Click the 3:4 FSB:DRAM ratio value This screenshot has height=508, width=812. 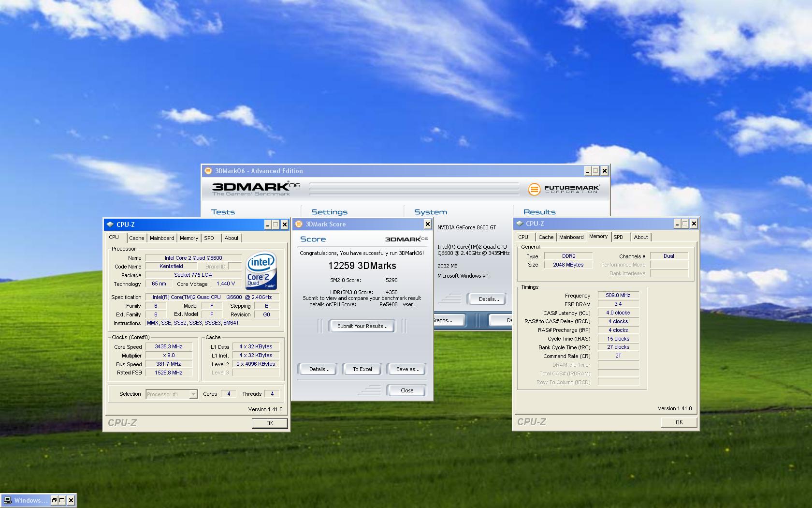(x=618, y=304)
